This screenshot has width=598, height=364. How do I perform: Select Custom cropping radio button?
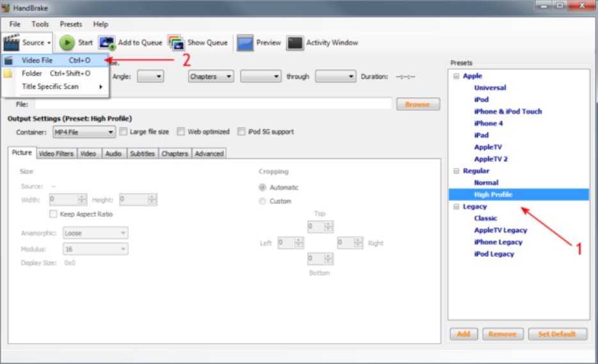point(262,201)
